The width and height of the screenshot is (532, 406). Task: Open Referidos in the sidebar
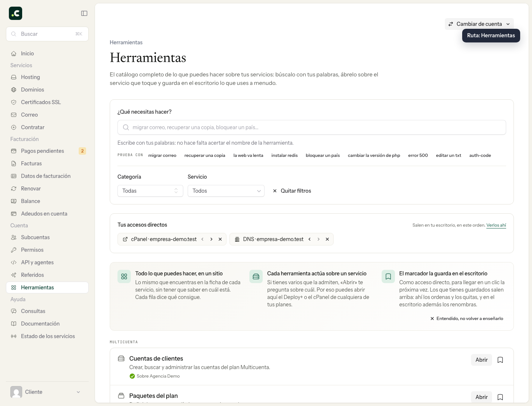tap(47, 275)
